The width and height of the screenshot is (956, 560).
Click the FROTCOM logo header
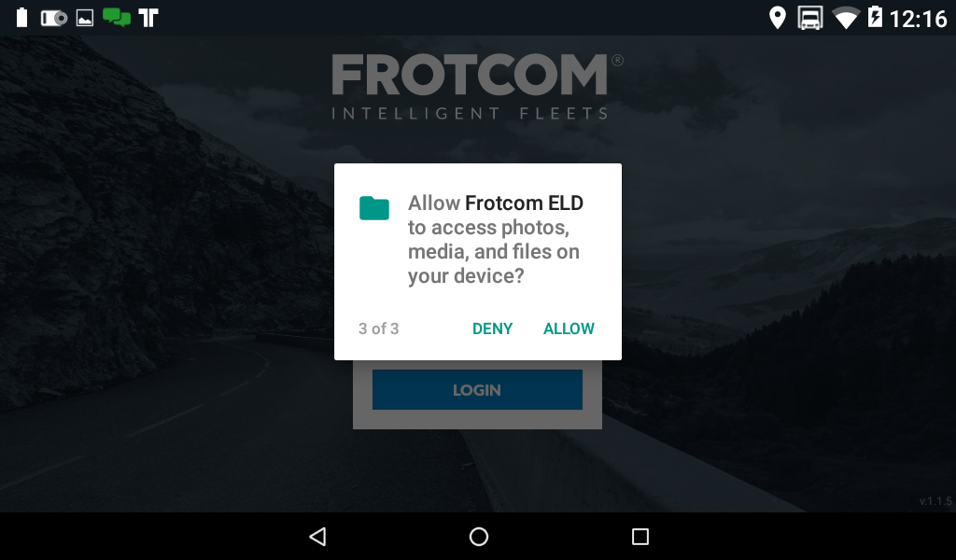pos(477,86)
